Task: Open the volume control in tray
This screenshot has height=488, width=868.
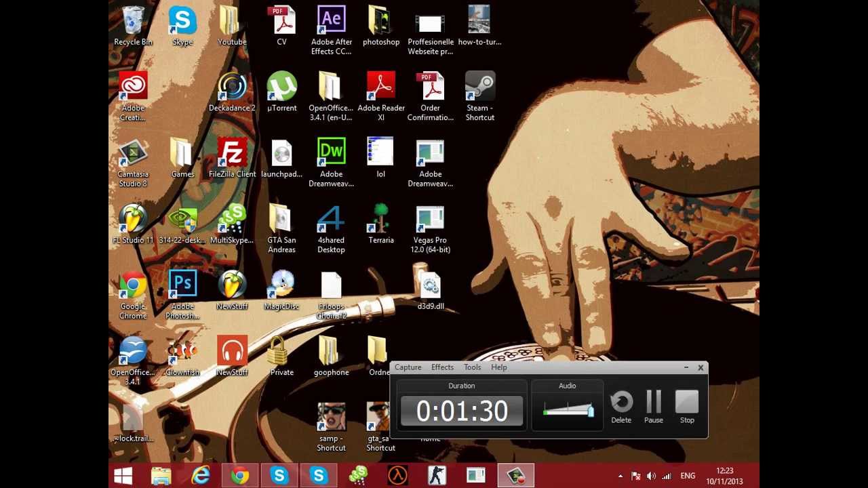Action: point(651,476)
